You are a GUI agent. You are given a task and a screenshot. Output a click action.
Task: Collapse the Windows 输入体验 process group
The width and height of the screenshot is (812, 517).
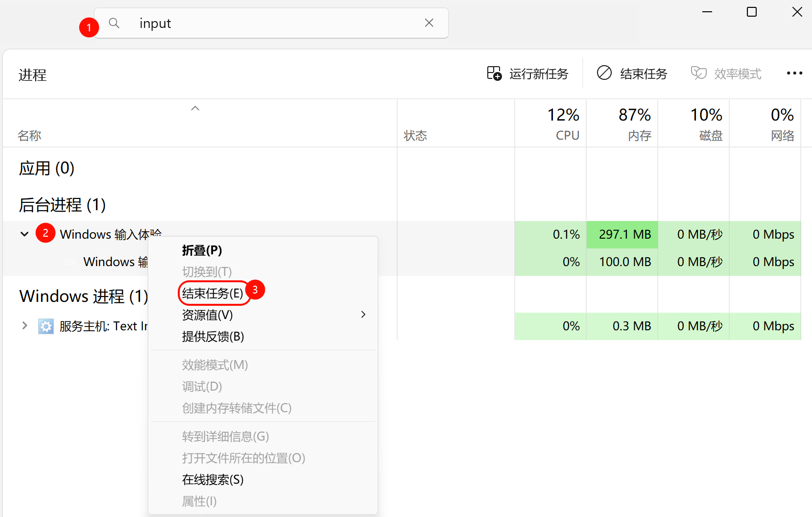[24, 234]
